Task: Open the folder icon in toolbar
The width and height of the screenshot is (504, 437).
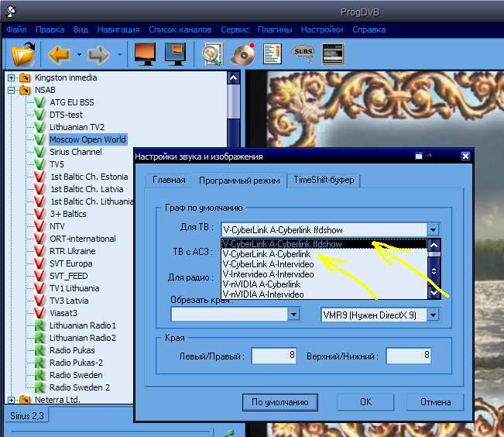Action: pyautogui.click(x=22, y=54)
